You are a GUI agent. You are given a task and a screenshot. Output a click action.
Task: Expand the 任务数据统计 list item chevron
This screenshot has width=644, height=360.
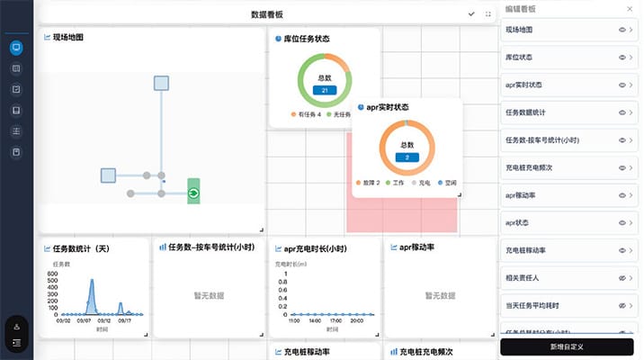[631, 112]
